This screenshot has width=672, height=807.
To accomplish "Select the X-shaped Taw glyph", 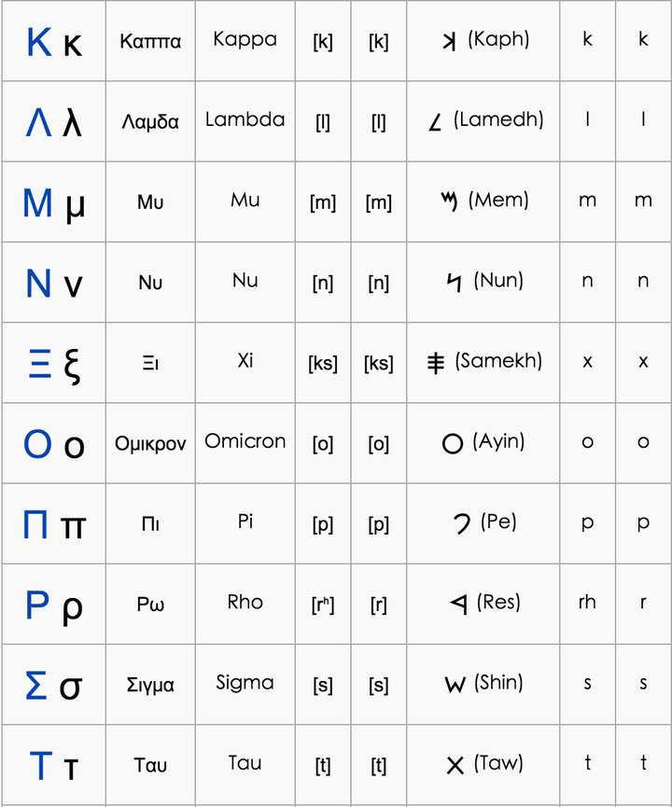I will click(455, 766).
